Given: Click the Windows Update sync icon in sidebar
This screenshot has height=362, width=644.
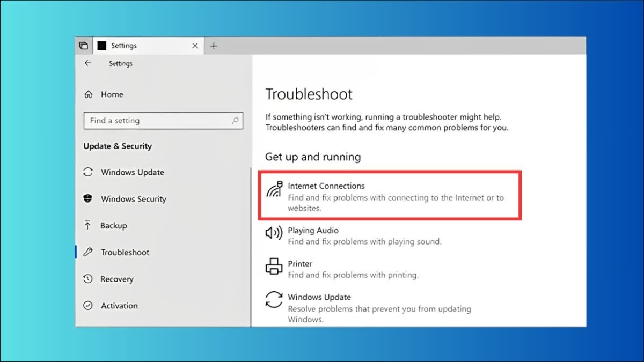Looking at the screenshot, I should (88, 173).
